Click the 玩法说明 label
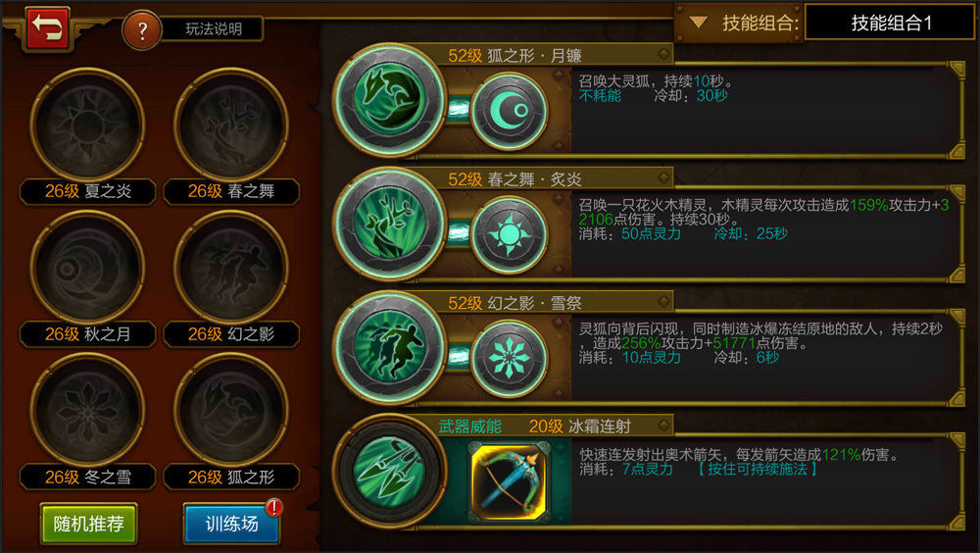The width and height of the screenshot is (980, 553). (214, 29)
